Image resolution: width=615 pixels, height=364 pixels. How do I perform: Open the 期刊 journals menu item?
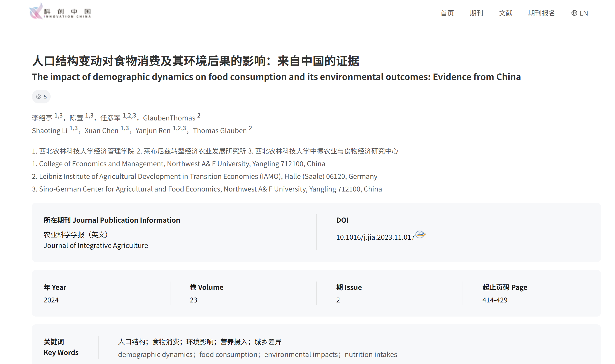pyautogui.click(x=476, y=13)
